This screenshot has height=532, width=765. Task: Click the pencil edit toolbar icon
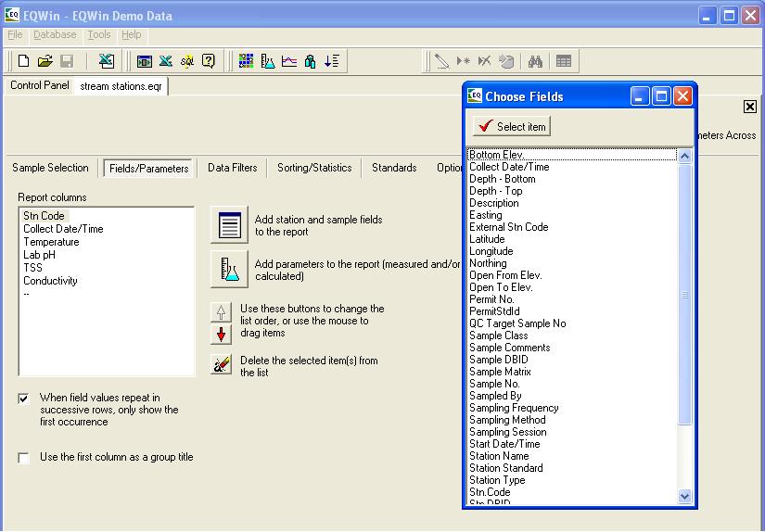click(x=442, y=61)
